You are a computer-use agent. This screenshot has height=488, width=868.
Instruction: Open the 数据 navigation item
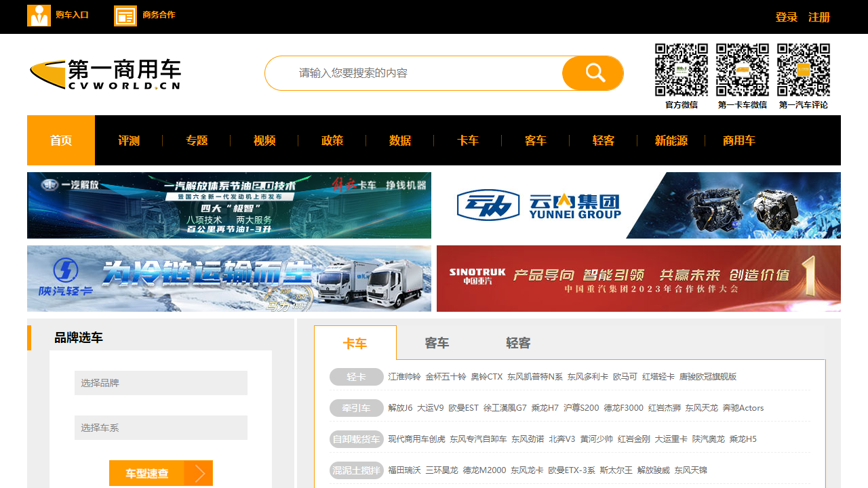coord(400,140)
